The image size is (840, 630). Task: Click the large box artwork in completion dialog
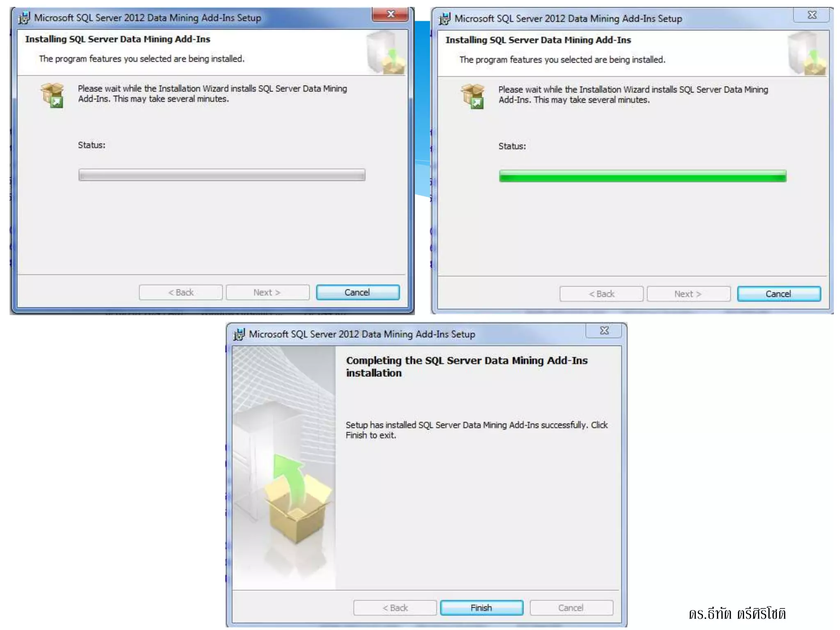[x=298, y=499]
